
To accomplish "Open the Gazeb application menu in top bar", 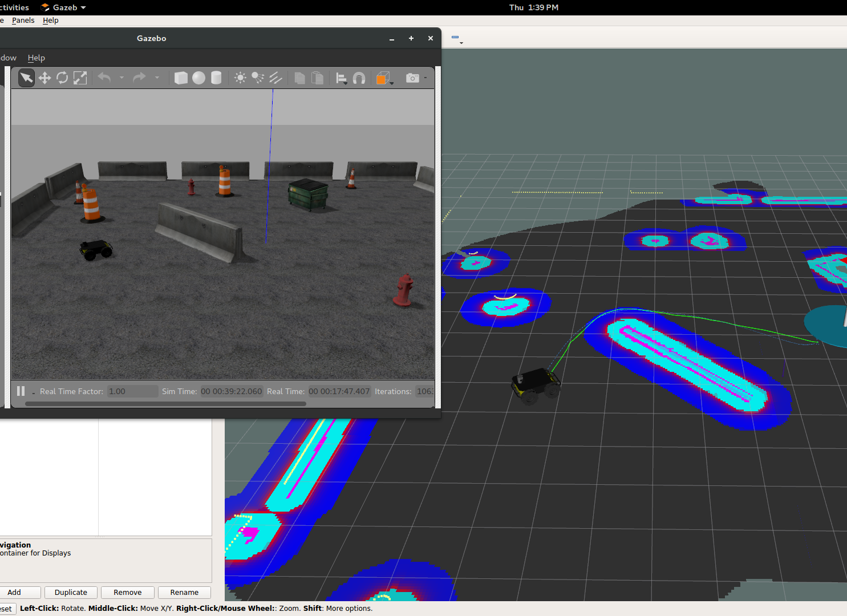I will click(x=63, y=7).
